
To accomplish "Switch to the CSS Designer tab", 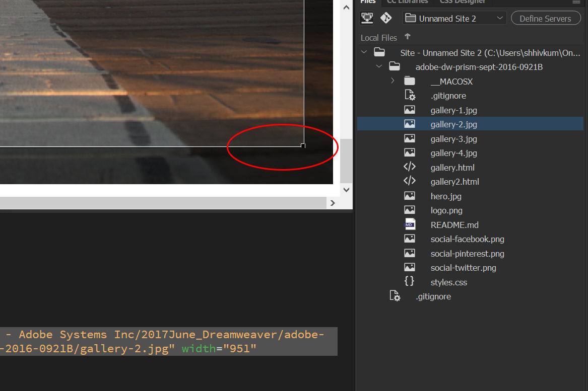I will tap(462, 2).
